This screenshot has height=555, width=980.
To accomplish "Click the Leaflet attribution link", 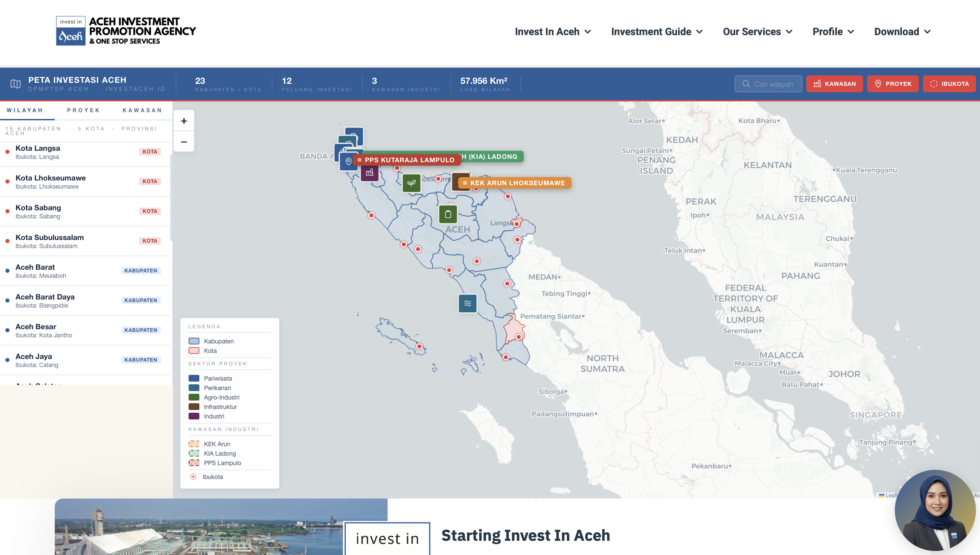I will pos(888,495).
